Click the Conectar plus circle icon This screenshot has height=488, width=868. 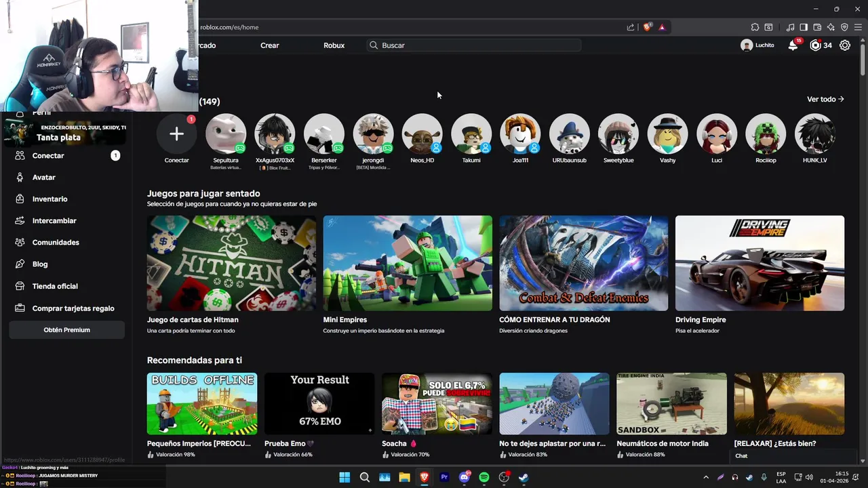(x=176, y=134)
